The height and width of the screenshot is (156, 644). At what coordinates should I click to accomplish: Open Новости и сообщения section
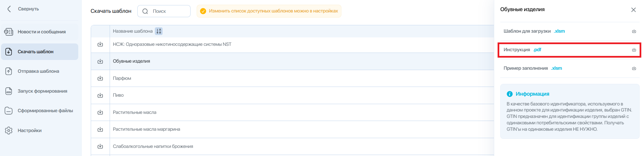tap(39, 32)
